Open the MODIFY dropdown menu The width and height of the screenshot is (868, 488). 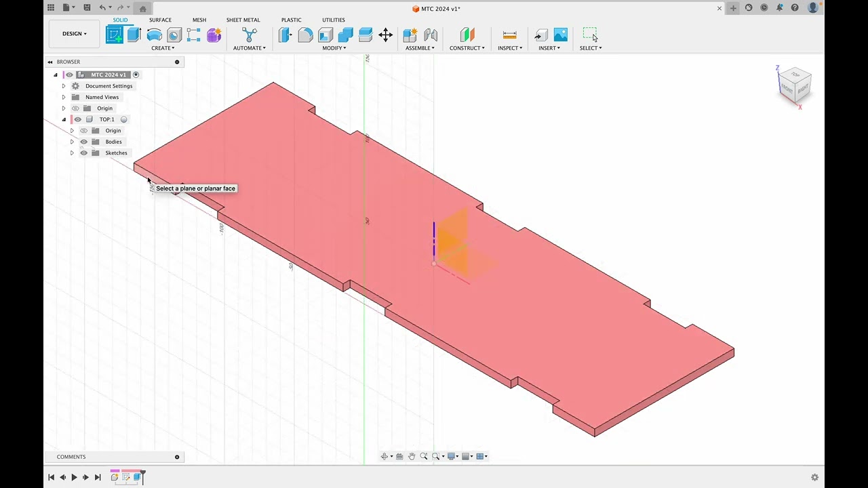[334, 48]
